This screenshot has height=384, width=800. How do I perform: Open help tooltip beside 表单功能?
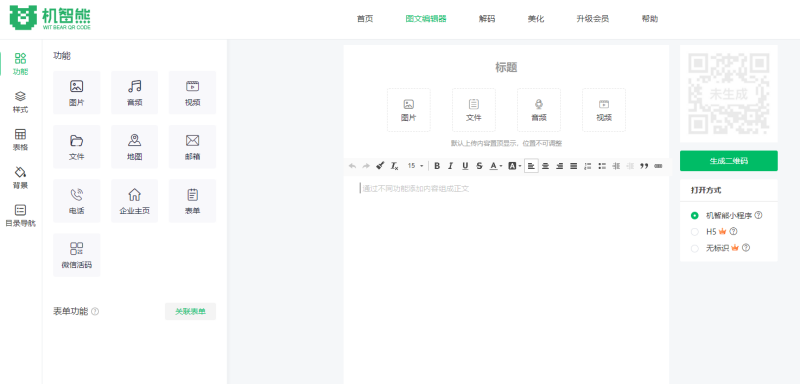(95, 312)
